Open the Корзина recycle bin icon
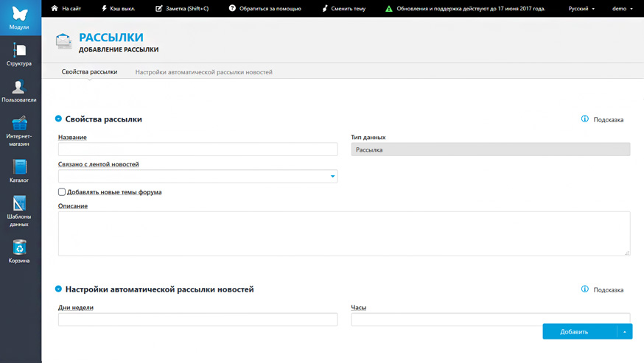644x363 pixels. point(19,247)
